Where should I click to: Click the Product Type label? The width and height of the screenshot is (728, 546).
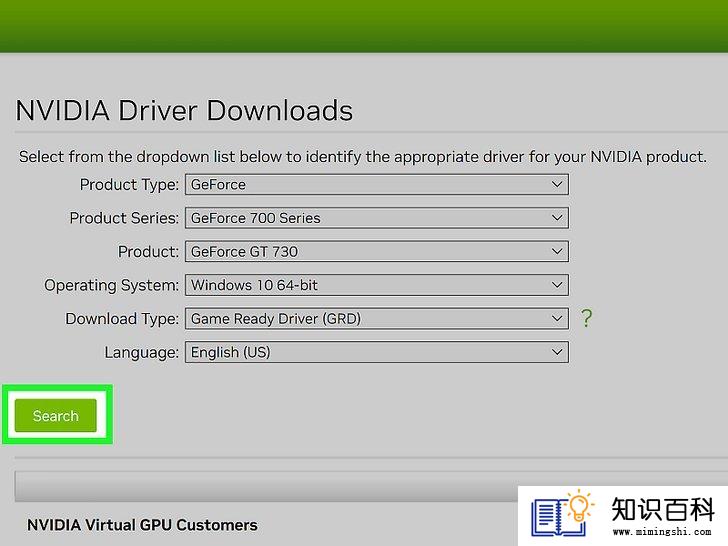click(129, 184)
